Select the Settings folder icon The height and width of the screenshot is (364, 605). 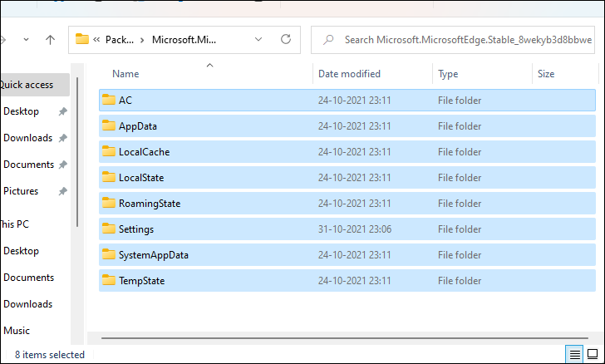[109, 229]
